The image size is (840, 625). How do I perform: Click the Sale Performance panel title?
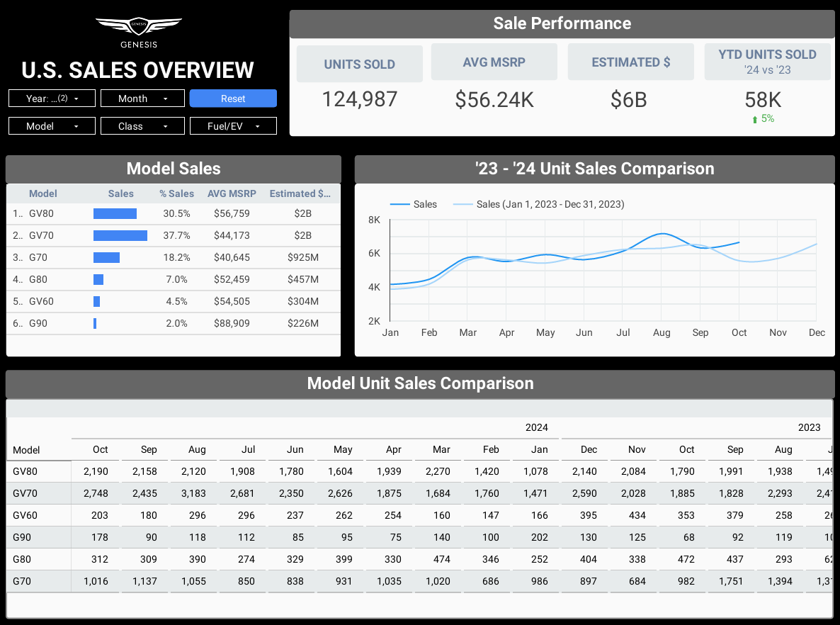pyautogui.click(x=562, y=23)
